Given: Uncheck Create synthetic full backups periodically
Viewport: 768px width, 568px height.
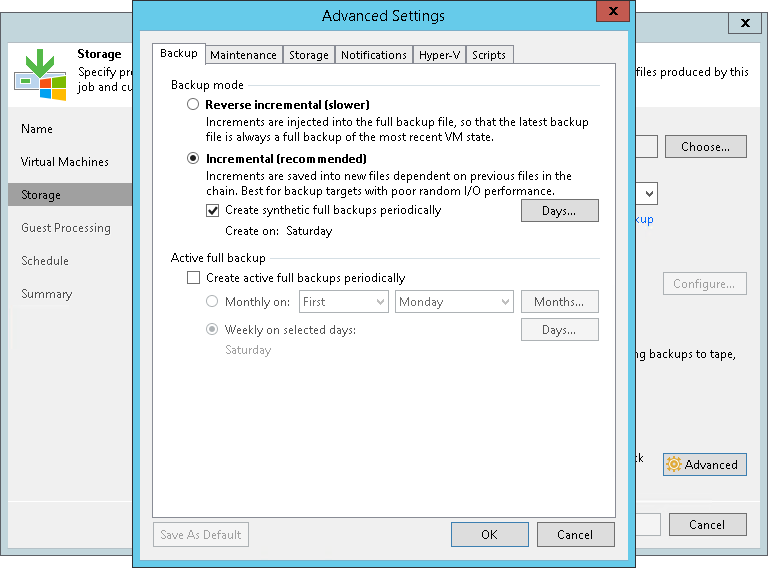Looking at the screenshot, I should point(213,211).
